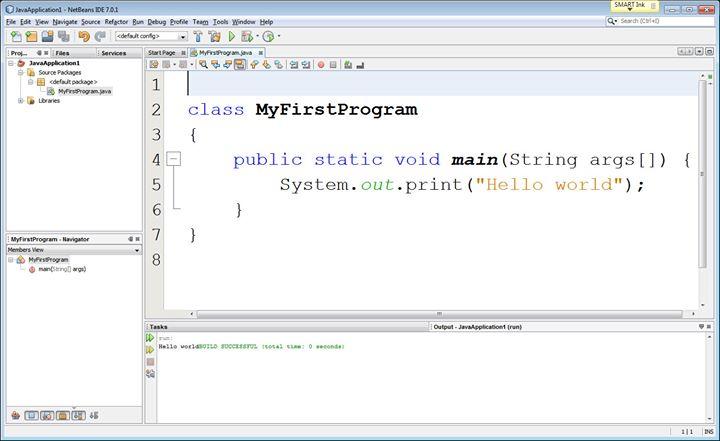Collapse the Source Packages node
Screen dimensions: 720x441
click(x=21, y=73)
